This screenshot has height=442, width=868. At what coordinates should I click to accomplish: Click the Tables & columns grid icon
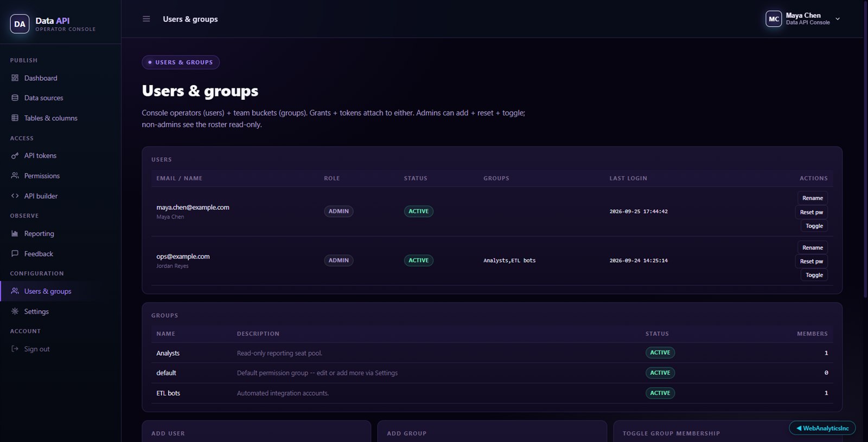(15, 118)
